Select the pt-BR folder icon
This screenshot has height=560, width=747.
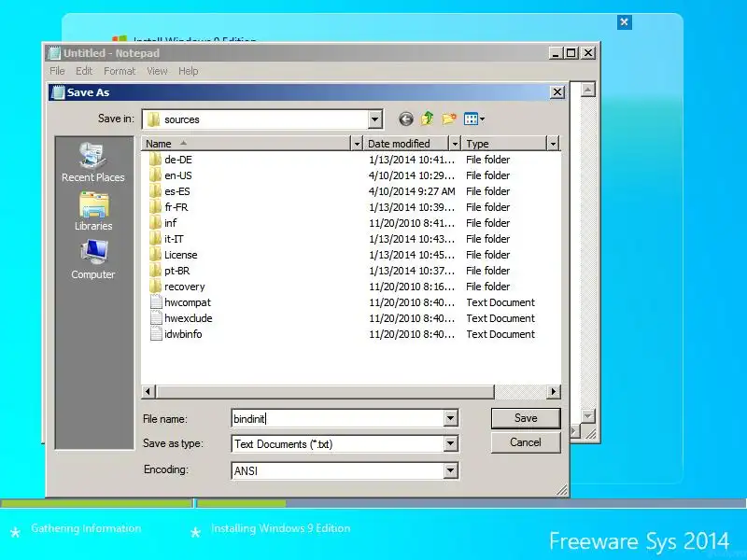155,271
